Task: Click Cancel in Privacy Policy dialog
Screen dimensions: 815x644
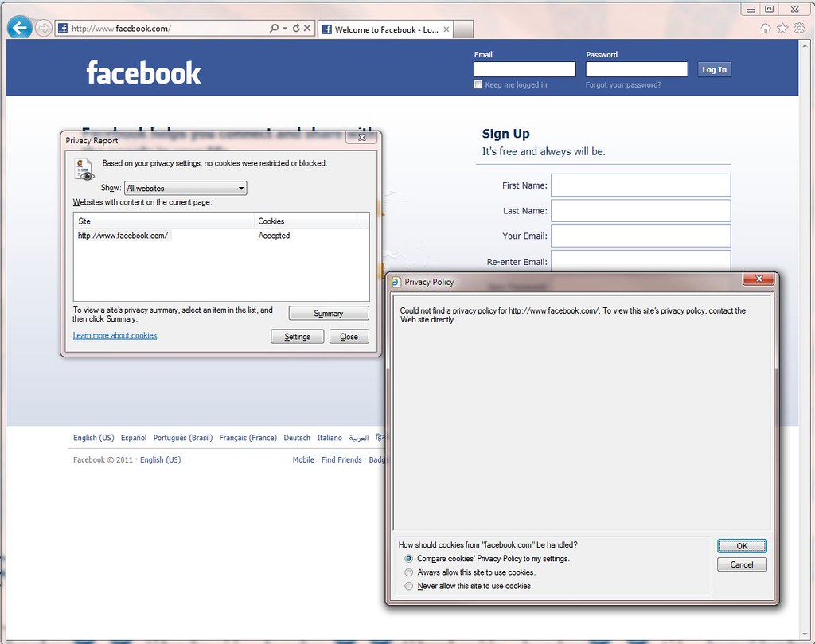Action: pos(742,564)
